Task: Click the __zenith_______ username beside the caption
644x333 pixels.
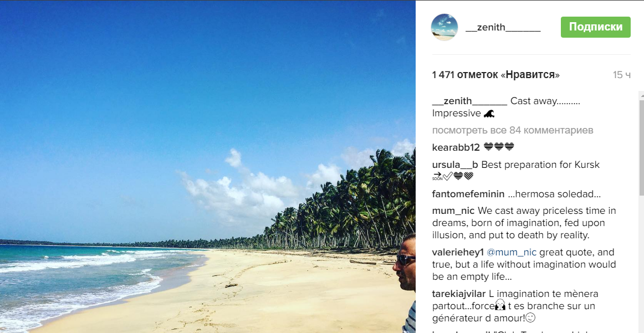Action: [x=469, y=101]
